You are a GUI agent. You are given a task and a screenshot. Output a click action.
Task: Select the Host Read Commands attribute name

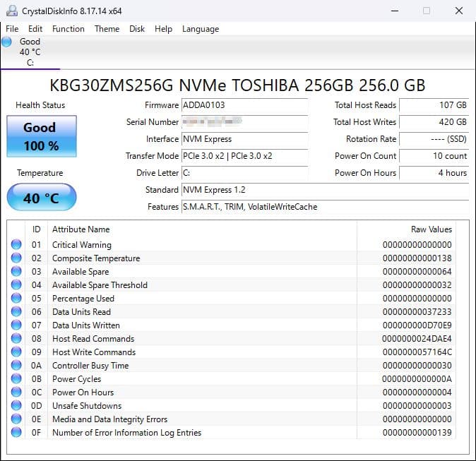pyautogui.click(x=93, y=339)
